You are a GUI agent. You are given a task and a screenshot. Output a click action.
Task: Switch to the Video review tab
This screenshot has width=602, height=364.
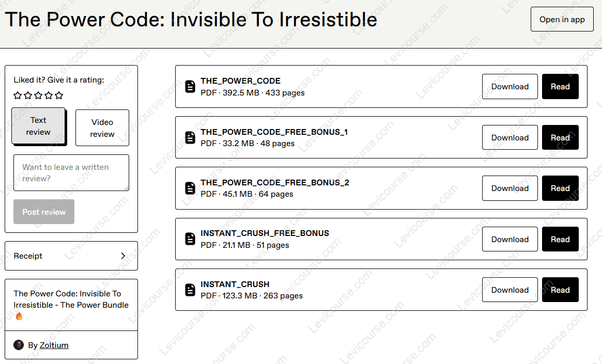102,127
